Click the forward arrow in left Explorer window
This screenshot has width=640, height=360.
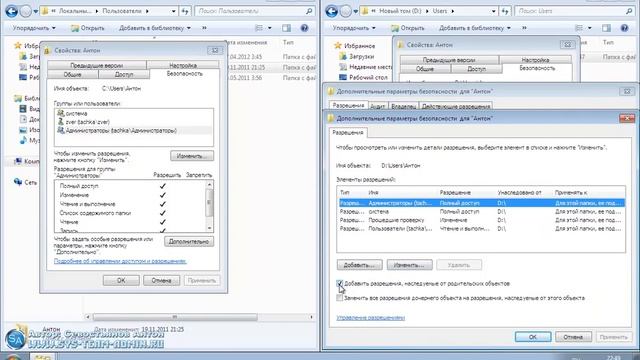[26, 11]
